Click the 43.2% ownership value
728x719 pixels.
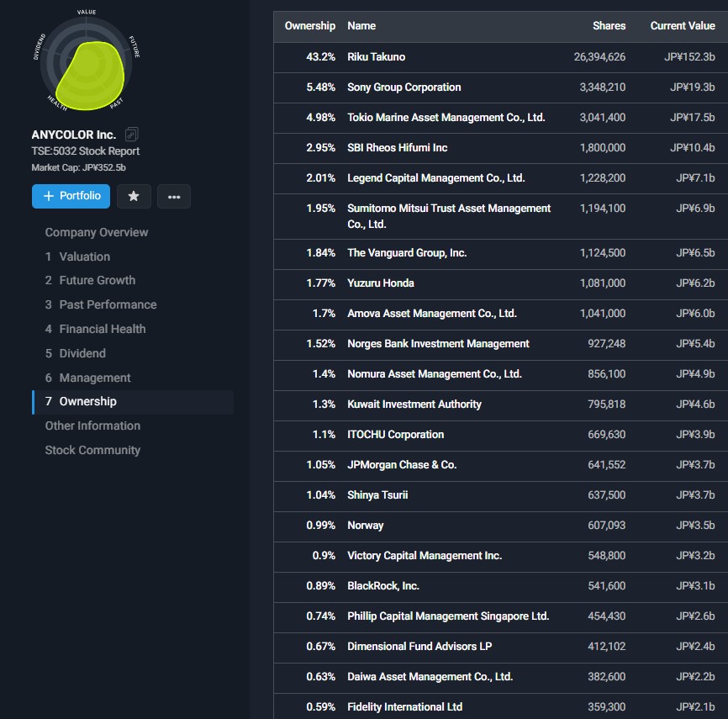[320, 56]
